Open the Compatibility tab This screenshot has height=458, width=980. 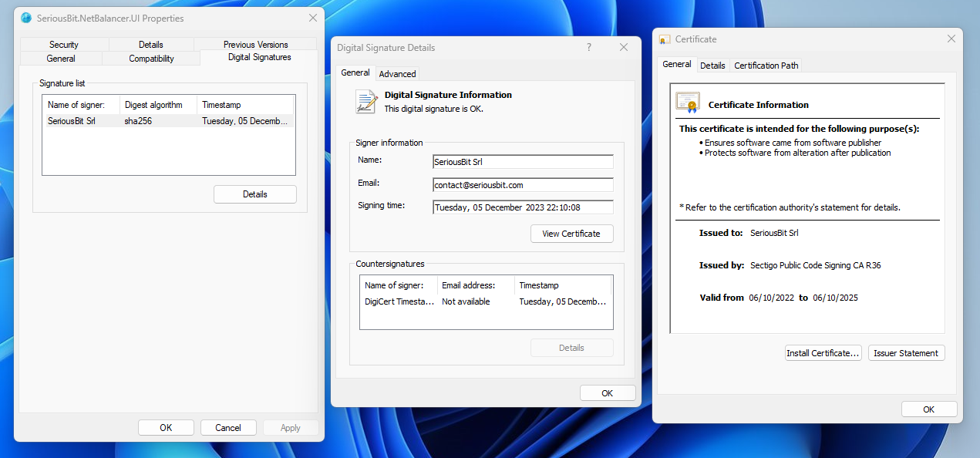tap(151, 59)
